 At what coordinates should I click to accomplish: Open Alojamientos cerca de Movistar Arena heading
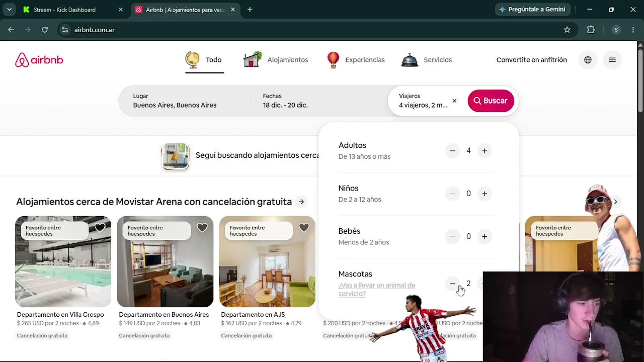click(x=154, y=202)
